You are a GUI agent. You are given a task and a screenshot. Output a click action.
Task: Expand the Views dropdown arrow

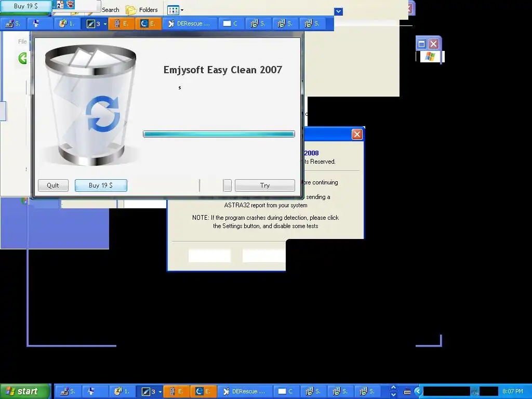coord(182,10)
